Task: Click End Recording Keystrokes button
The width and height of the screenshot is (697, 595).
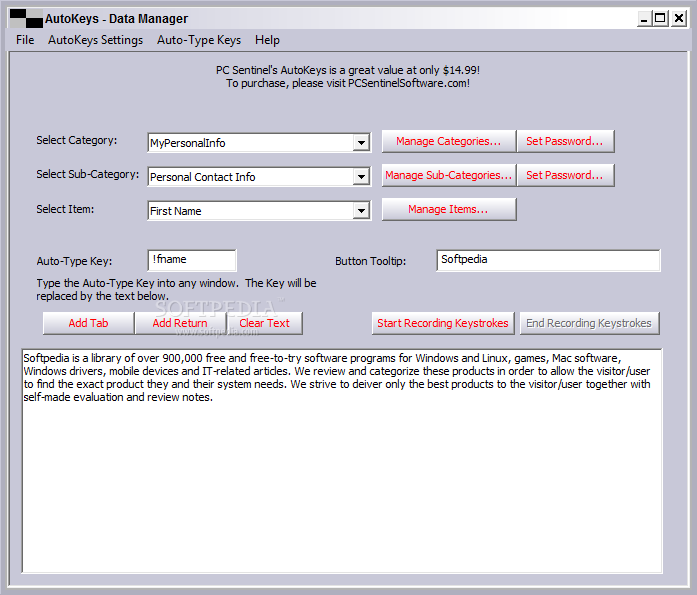Action: (589, 323)
